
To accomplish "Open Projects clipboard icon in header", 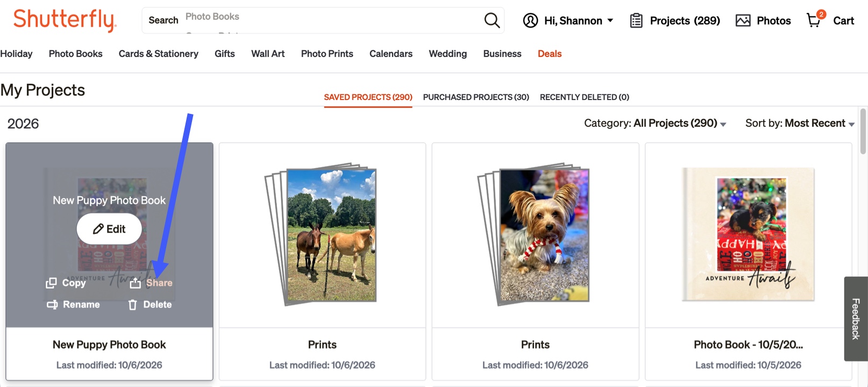I will click(636, 20).
